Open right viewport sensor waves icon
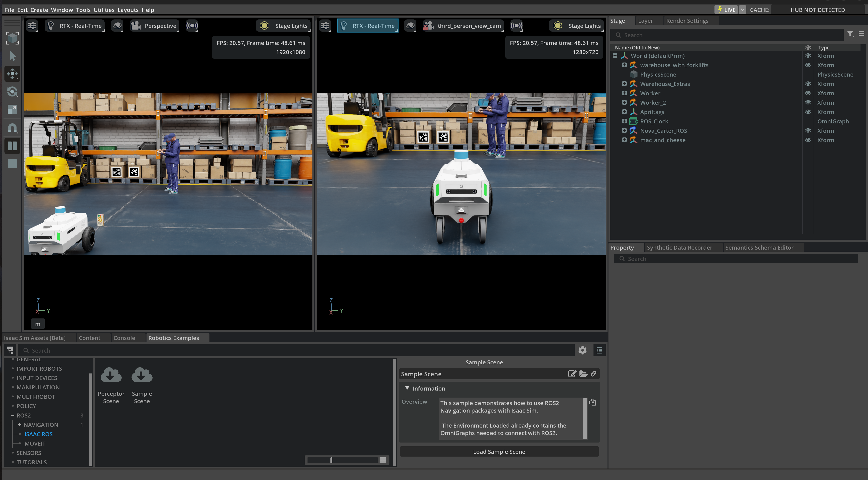 tap(516, 26)
